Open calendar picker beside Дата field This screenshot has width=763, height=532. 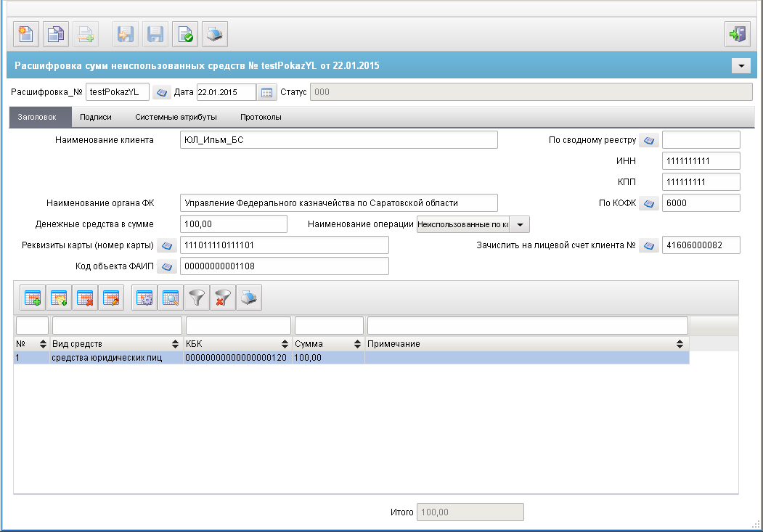point(266,92)
